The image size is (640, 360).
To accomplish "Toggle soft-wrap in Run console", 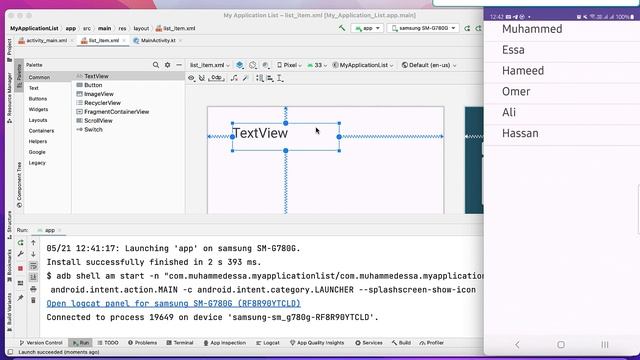I will tap(33, 266).
